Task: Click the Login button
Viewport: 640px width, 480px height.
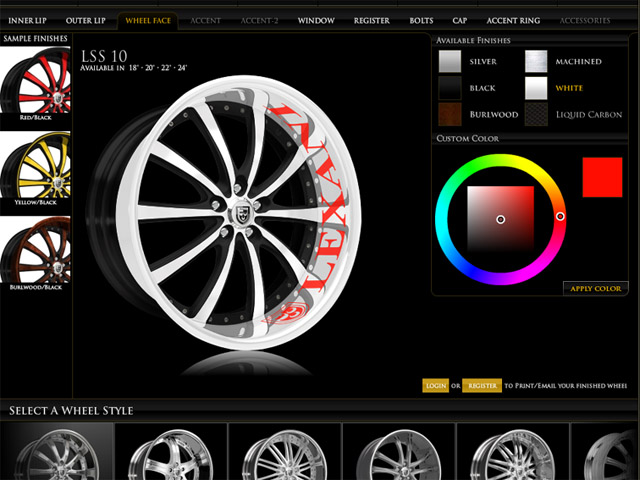Action: [436, 386]
